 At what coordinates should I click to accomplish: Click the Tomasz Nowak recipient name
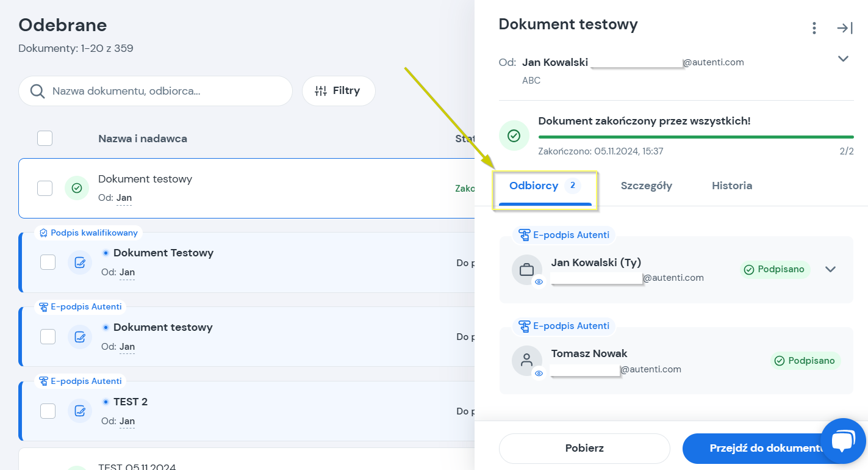click(x=589, y=353)
